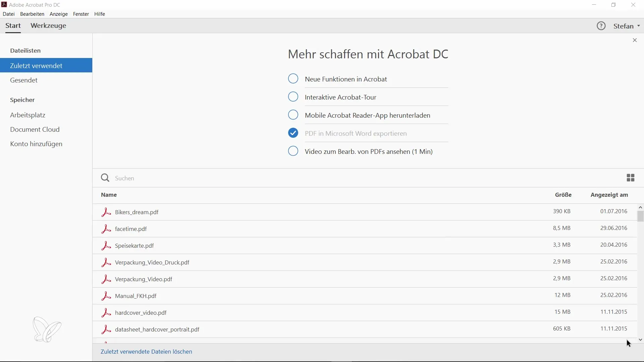The height and width of the screenshot is (362, 644).
Task: Click file list scrollbar down arrow
Action: pyautogui.click(x=640, y=340)
